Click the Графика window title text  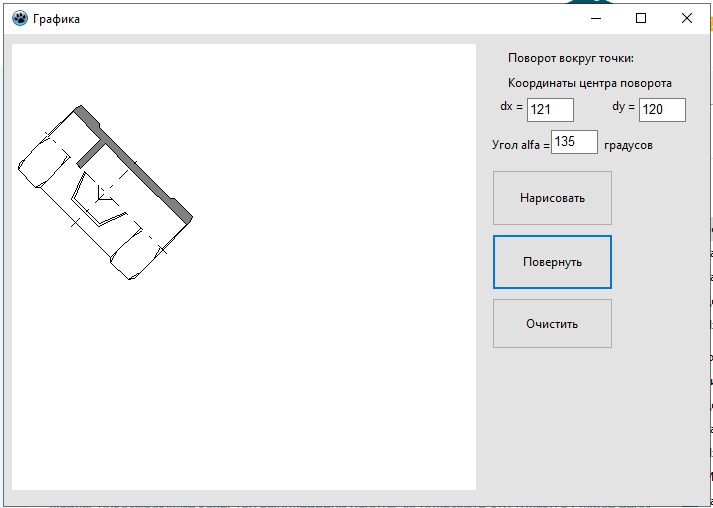[56, 19]
